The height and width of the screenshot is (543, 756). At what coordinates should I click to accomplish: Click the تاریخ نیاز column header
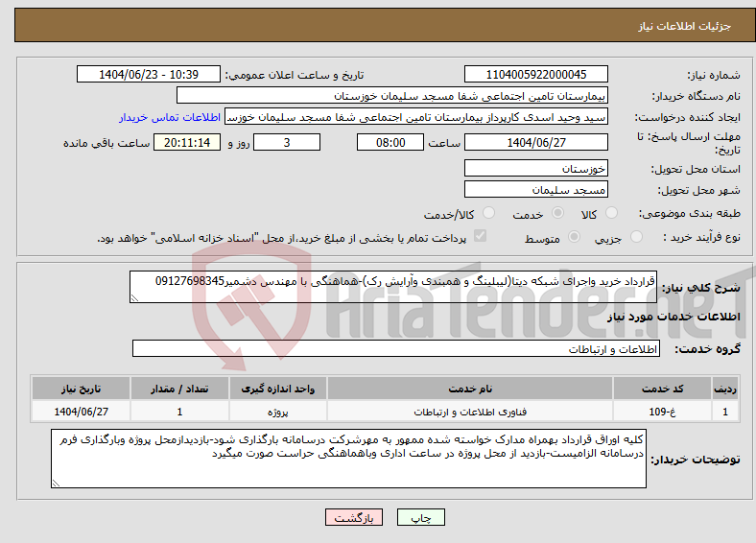coord(81,389)
